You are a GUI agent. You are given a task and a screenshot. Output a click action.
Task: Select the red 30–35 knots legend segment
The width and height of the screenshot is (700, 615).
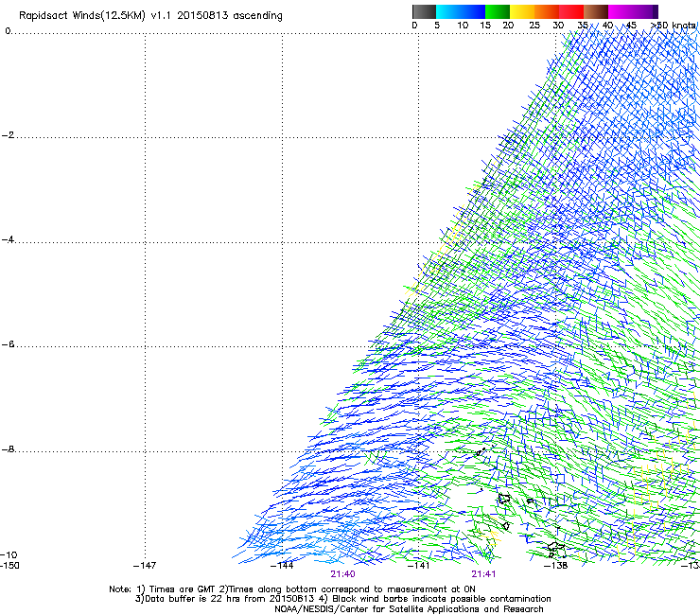[571, 11]
